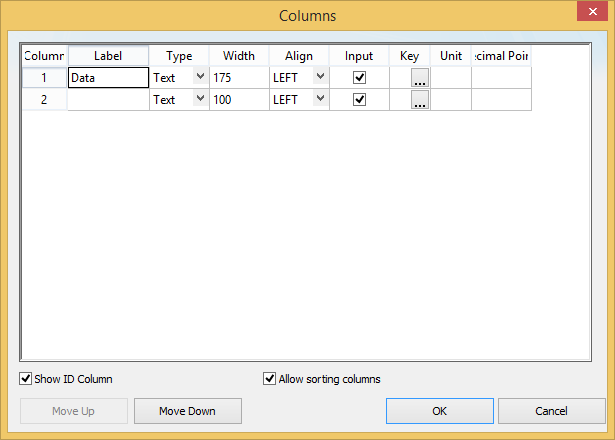Viewport: 615px width, 440px height.
Task: Select the Unit cell of row 1
Action: pyautogui.click(x=451, y=78)
